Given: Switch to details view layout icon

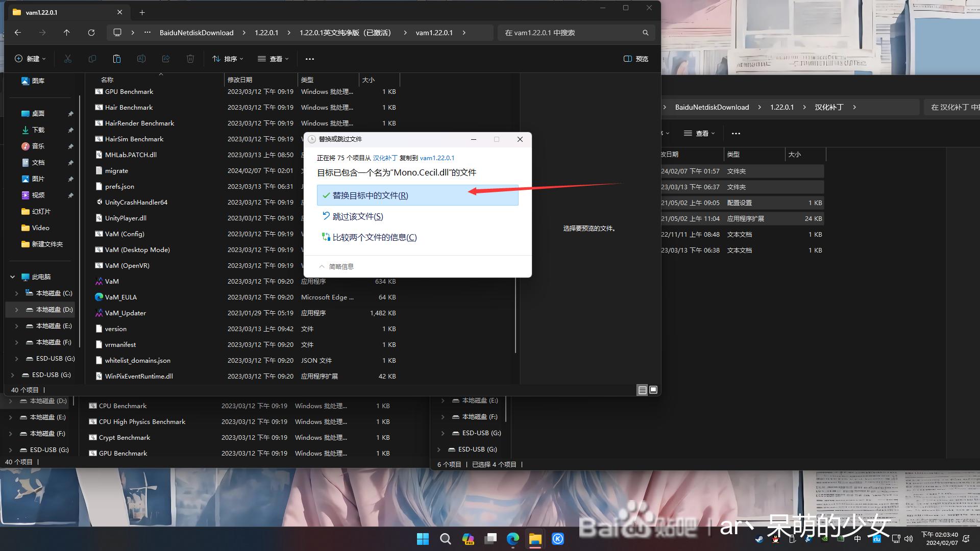Looking at the screenshot, I should pyautogui.click(x=643, y=390).
